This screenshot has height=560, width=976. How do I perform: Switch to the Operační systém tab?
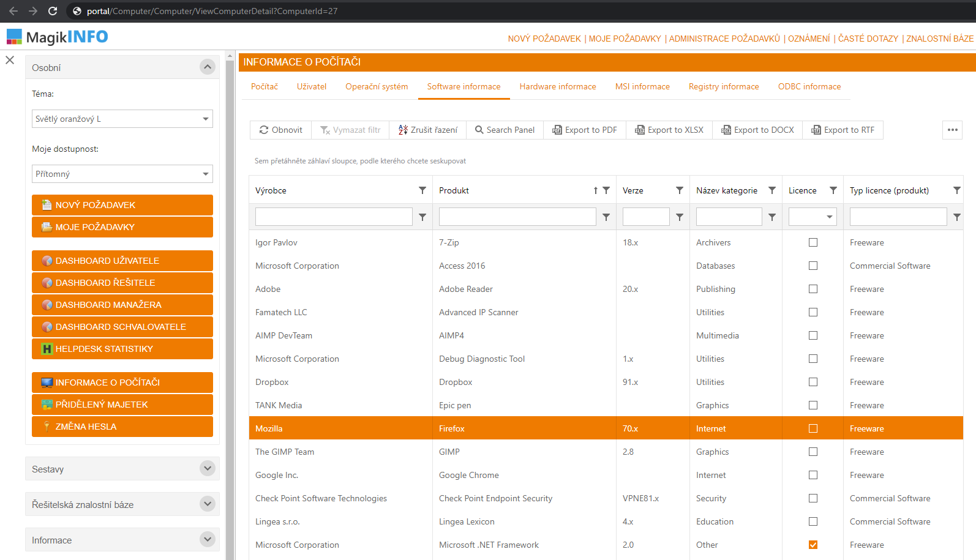[377, 86]
